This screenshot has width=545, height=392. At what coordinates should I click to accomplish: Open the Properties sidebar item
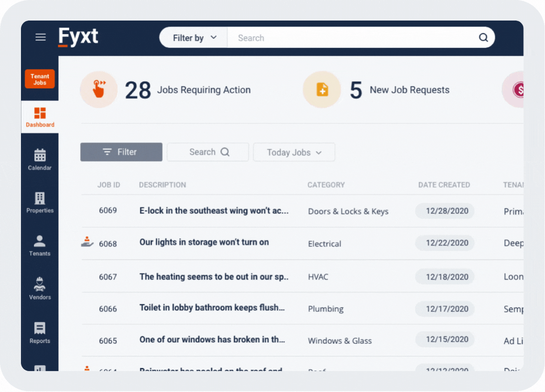pos(40,202)
